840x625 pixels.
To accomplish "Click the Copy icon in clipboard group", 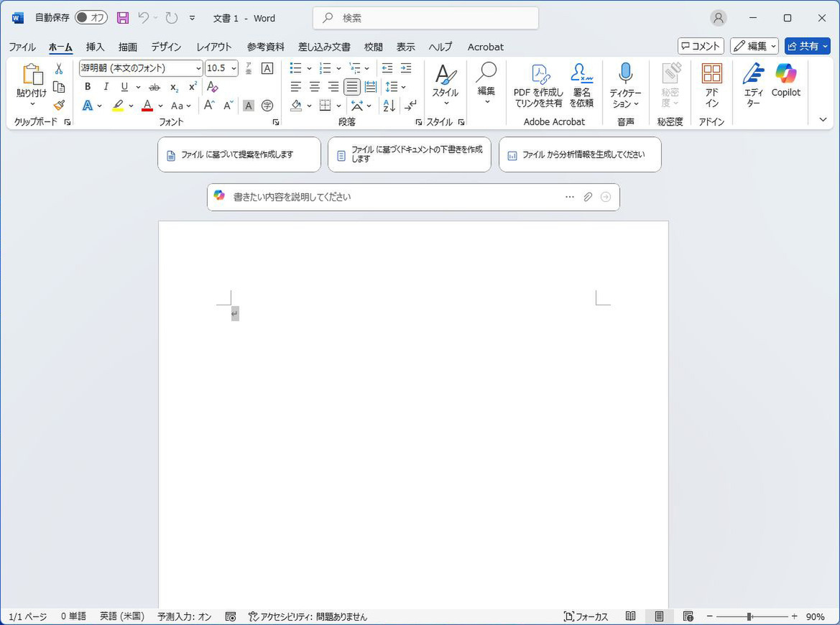I will point(59,88).
